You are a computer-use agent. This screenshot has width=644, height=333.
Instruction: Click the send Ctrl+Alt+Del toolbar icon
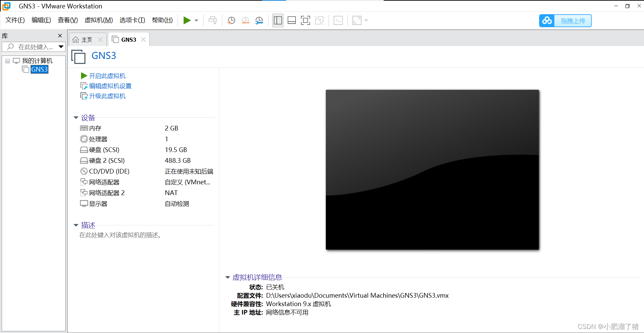pyautogui.click(x=213, y=21)
